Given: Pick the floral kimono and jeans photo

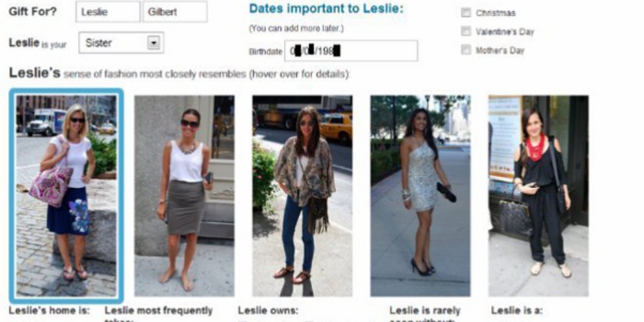Looking at the screenshot, I should point(303,196).
